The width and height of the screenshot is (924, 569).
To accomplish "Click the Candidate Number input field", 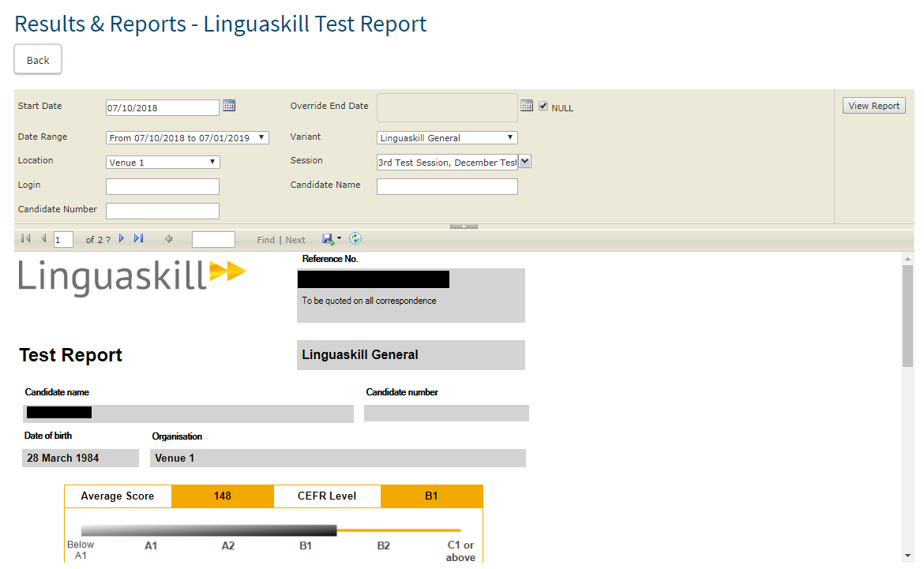I will 163,211.
